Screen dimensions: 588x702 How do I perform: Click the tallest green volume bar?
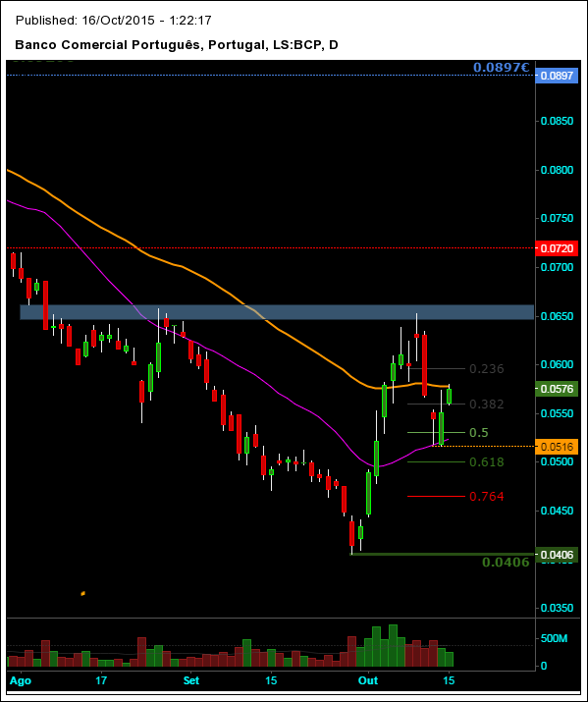393,646
